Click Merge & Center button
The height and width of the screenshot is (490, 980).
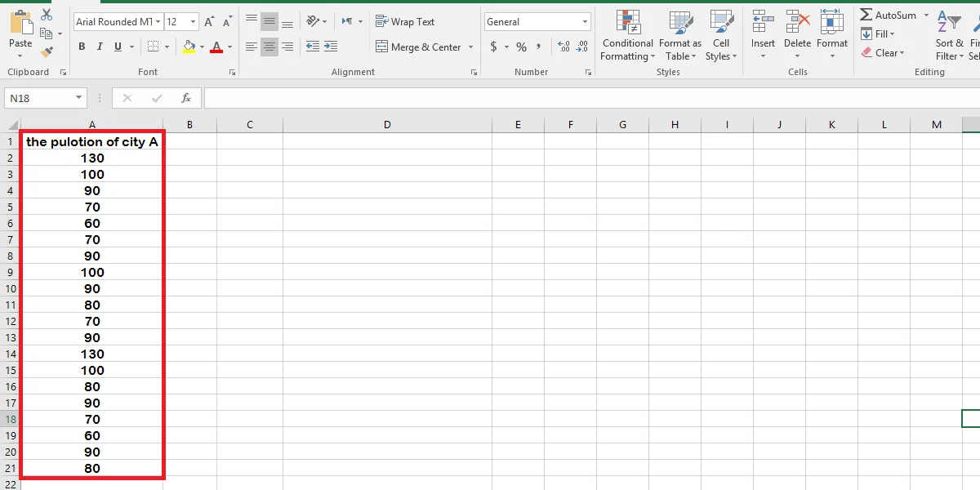tap(419, 47)
